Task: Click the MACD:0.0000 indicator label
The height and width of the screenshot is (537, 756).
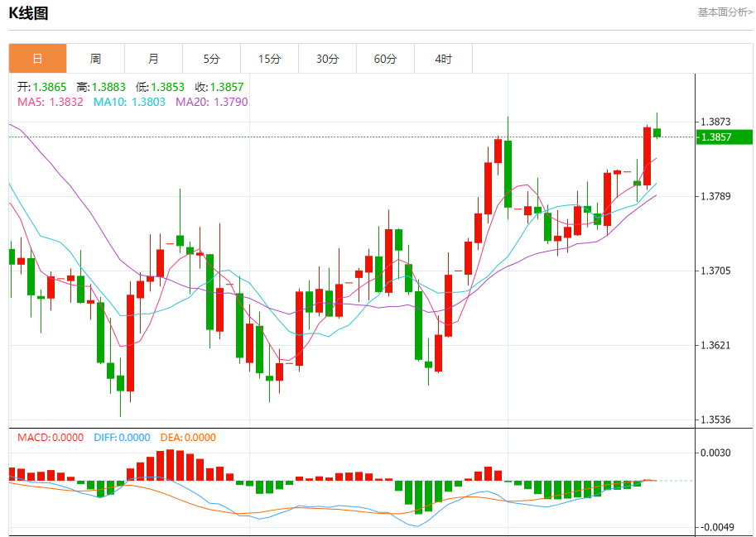Action: click(51, 438)
